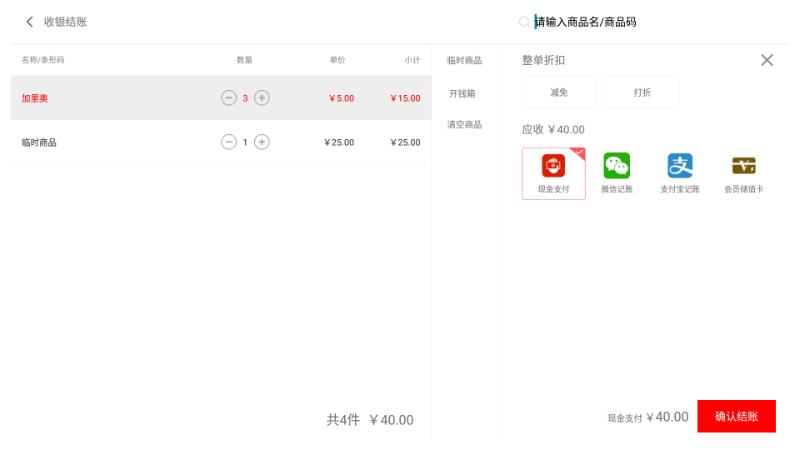800x450 pixels.
Task: Click the 数量 column header
Action: (244, 60)
